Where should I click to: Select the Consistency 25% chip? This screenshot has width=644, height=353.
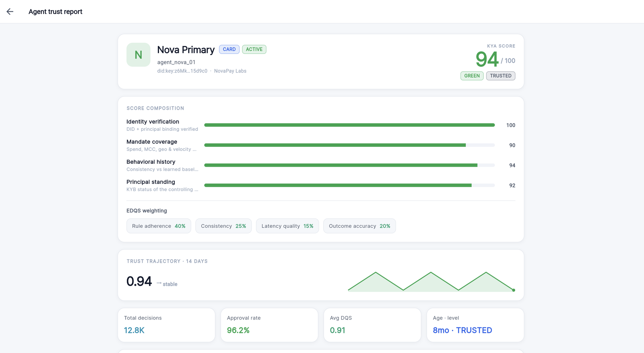coord(223,226)
